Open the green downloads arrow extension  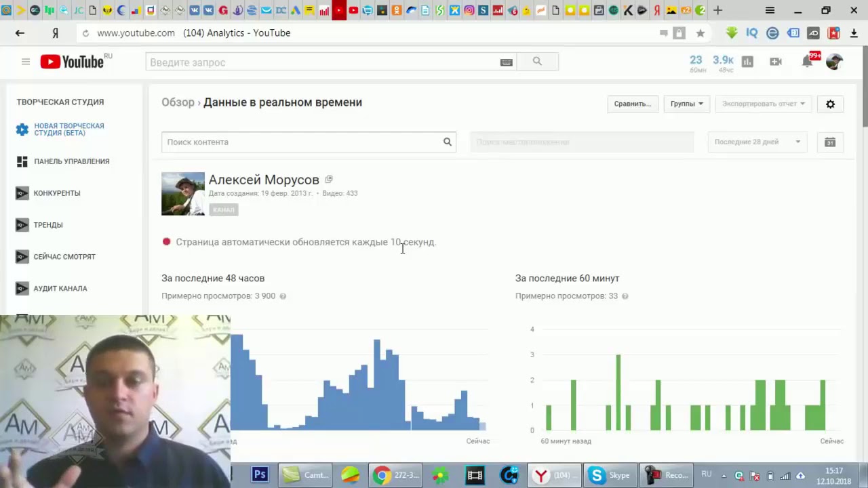pyautogui.click(x=731, y=33)
